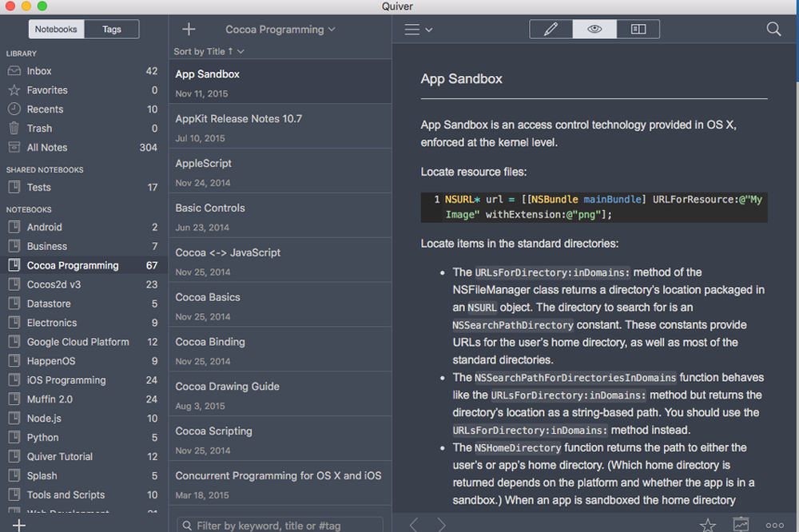
Task: Click the App Sandbox note title heading
Action: click(x=461, y=79)
